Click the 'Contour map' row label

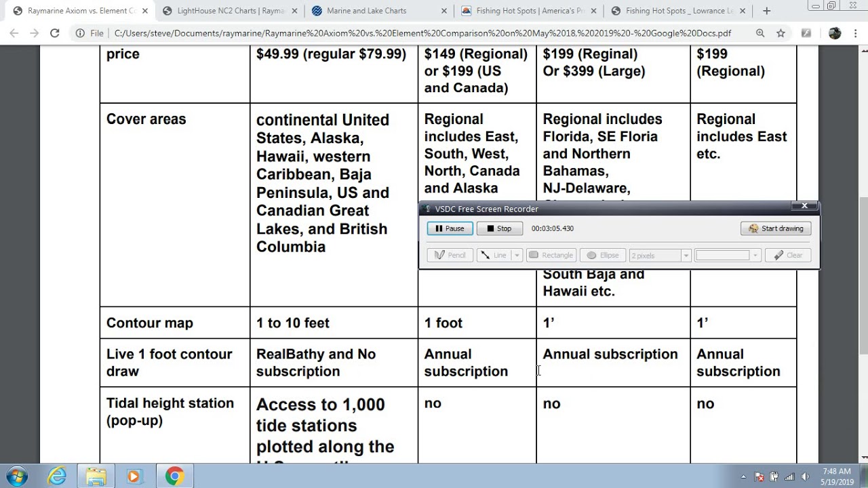(x=149, y=323)
